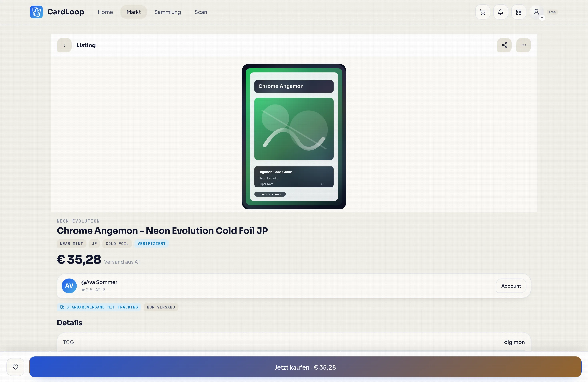
Task: Click the digimon detail value
Action: tap(514, 342)
